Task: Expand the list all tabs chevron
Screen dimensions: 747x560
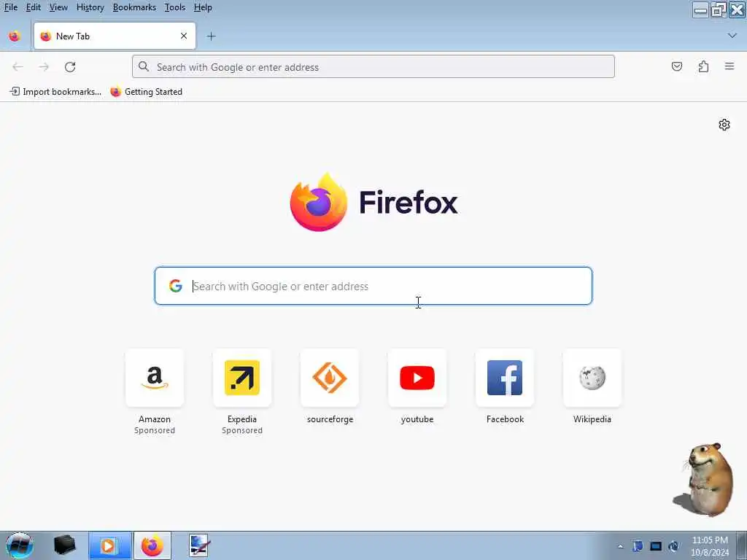Action: pyautogui.click(x=732, y=36)
